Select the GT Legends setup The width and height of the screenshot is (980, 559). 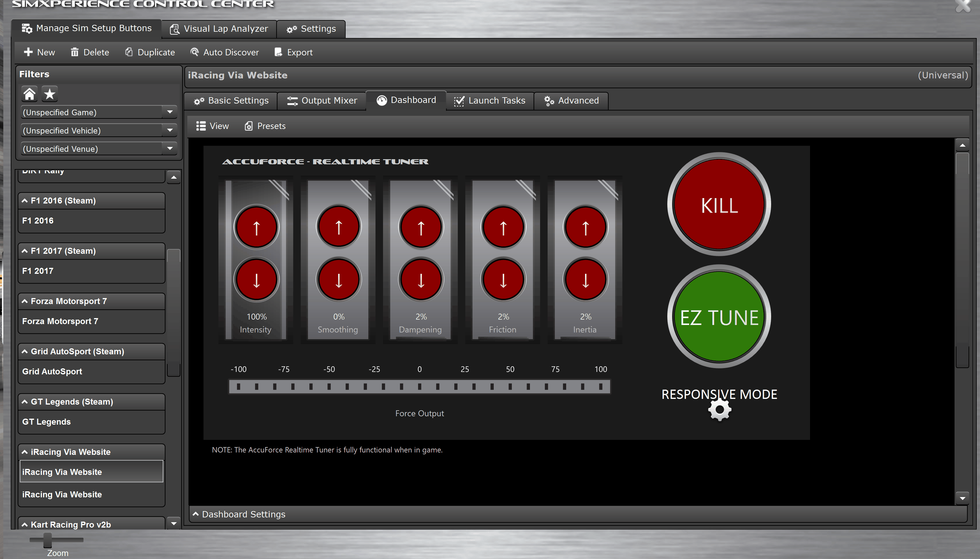click(91, 422)
